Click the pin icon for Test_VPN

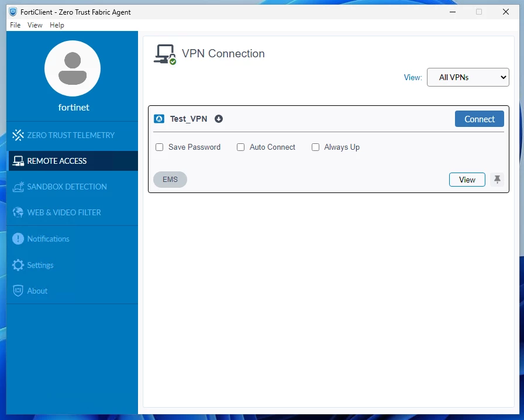[497, 180]
